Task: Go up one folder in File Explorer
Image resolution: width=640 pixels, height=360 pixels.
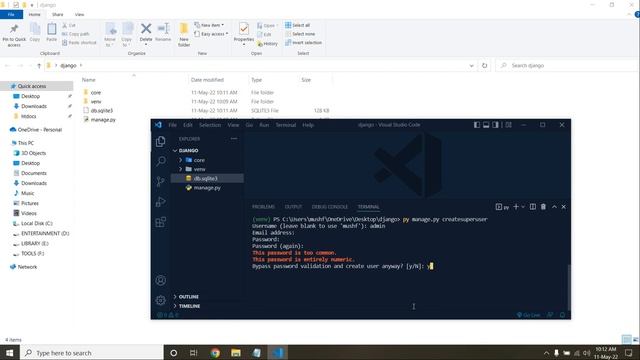Action: click(39, 65)
